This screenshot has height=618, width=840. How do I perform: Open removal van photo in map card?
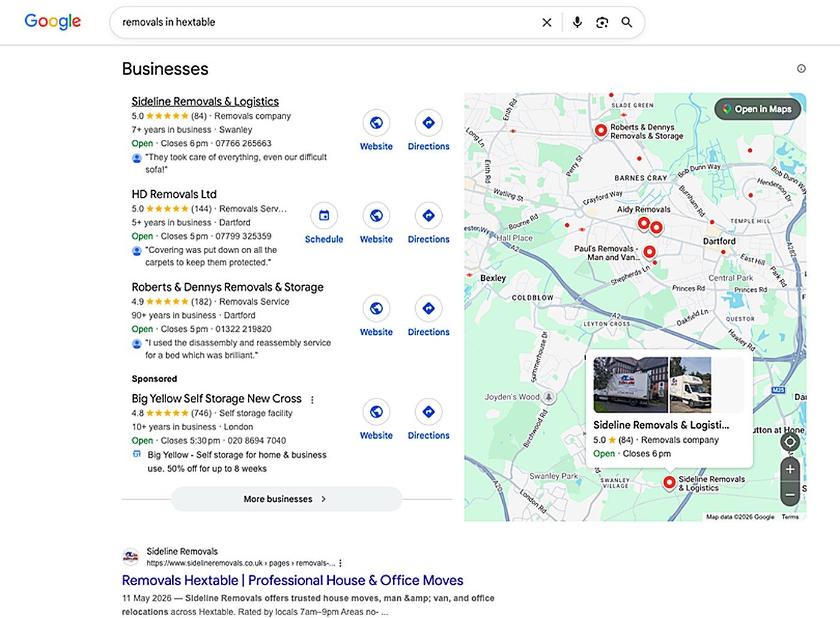[x=630, y=385]
